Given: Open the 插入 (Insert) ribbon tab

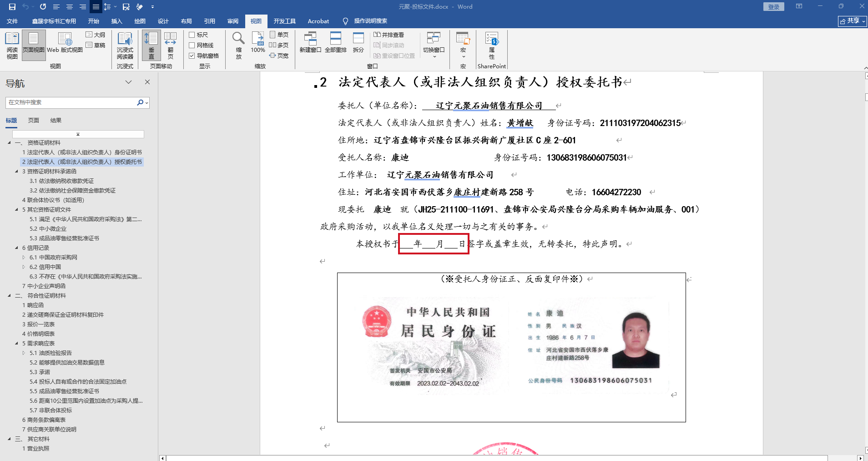Looking at the screenshot, I should (117, 21).
